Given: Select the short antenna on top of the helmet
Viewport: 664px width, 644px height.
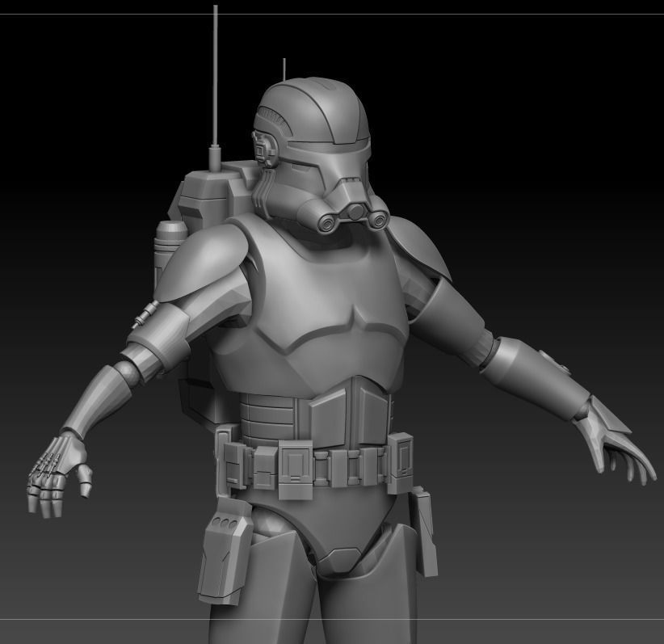Looking at the screenshot, I should point(284,69).
